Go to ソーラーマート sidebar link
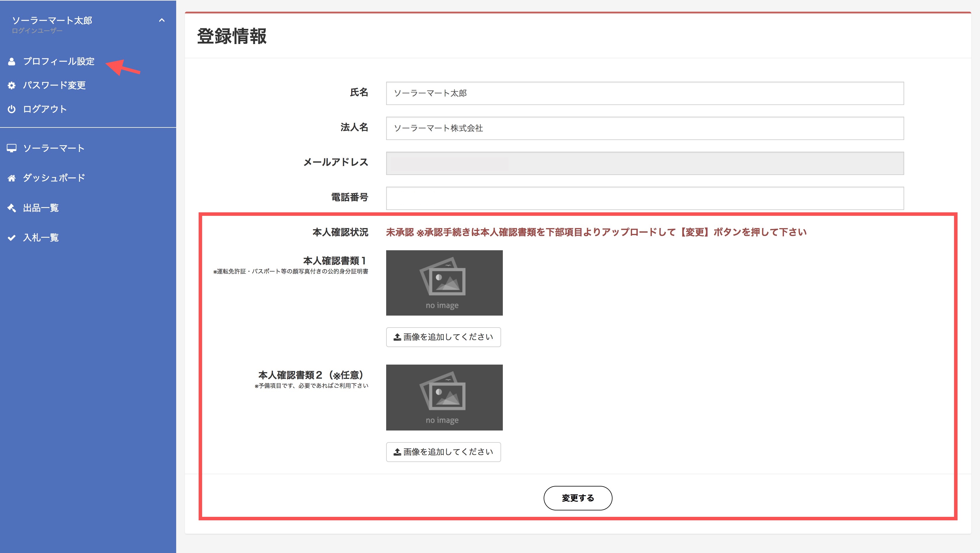Viewport: 980px width, 553px height. [54, 148]
